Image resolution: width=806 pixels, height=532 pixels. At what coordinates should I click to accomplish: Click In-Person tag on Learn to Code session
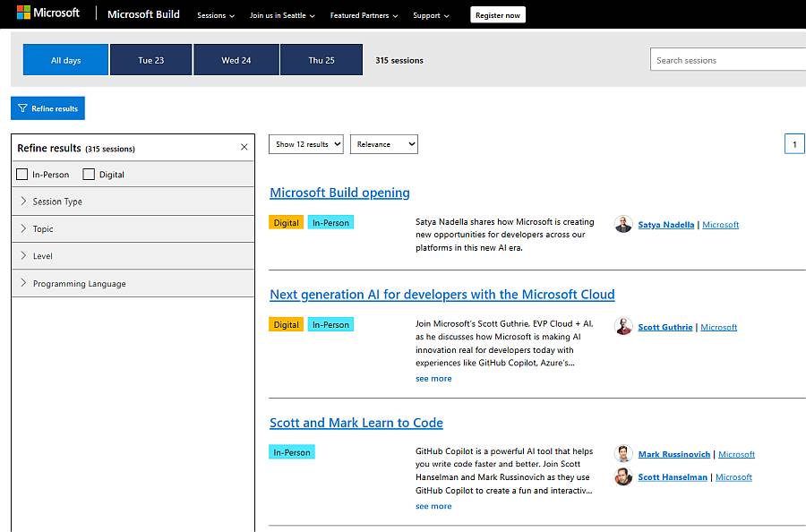291,452
